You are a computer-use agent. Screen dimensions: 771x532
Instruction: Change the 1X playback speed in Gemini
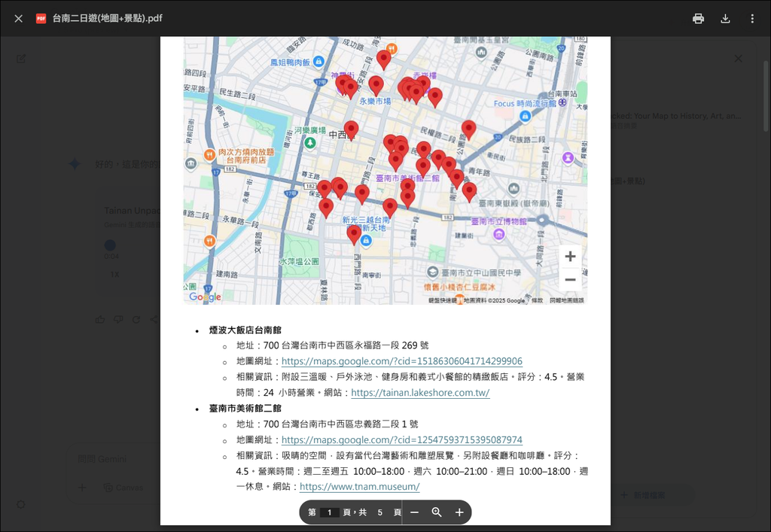pos(114,275)
